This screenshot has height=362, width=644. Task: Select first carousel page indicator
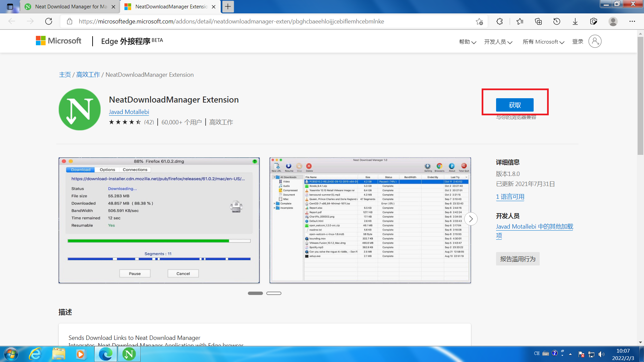(255, 293)
